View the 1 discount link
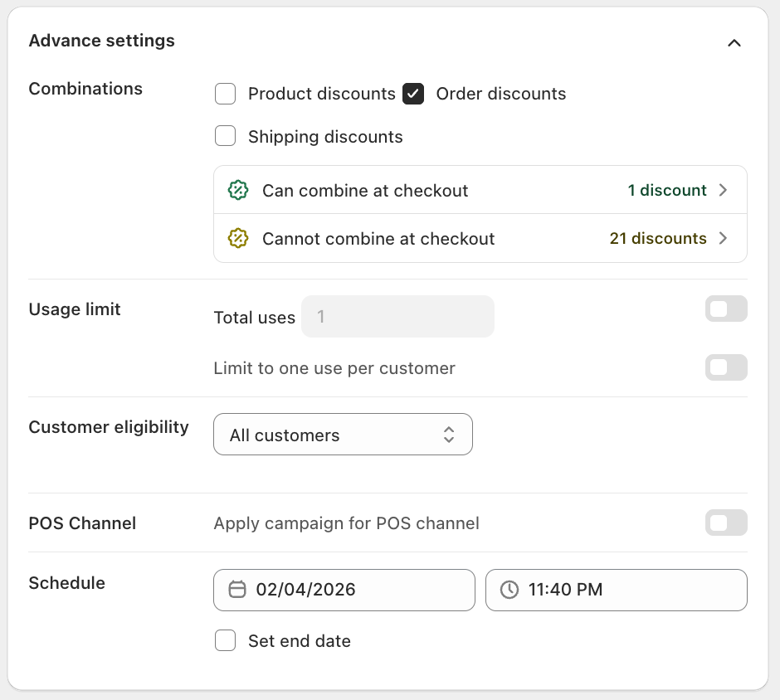This screenshot has height=700, width=780. coord(667,190)
